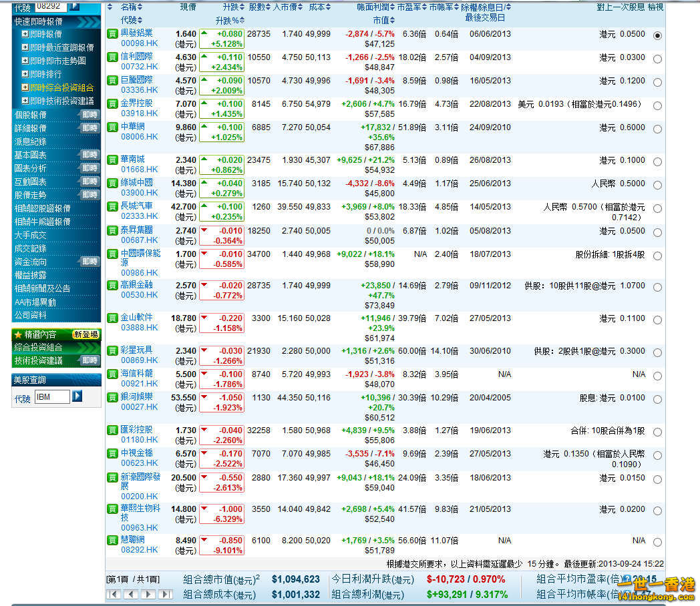Open 即時排行 in the sidebar
Viewport: 700px width, 606px height.
46,75
